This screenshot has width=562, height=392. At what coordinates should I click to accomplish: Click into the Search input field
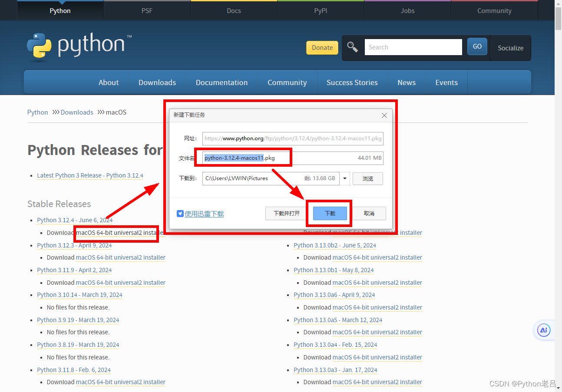(x=413, y=47)
